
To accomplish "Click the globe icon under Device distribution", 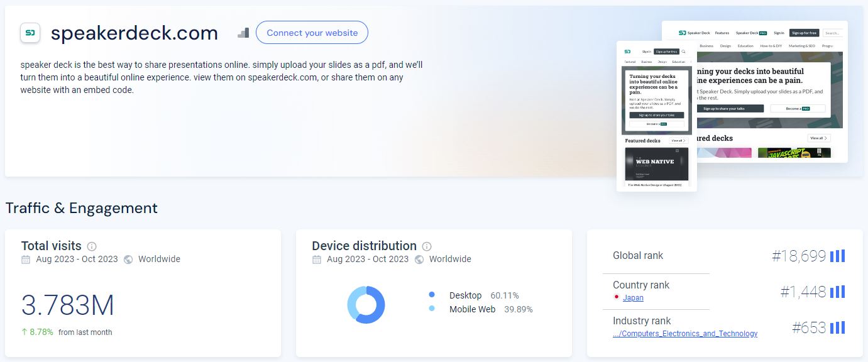I will pyautogui.click(x=419, y=260).
